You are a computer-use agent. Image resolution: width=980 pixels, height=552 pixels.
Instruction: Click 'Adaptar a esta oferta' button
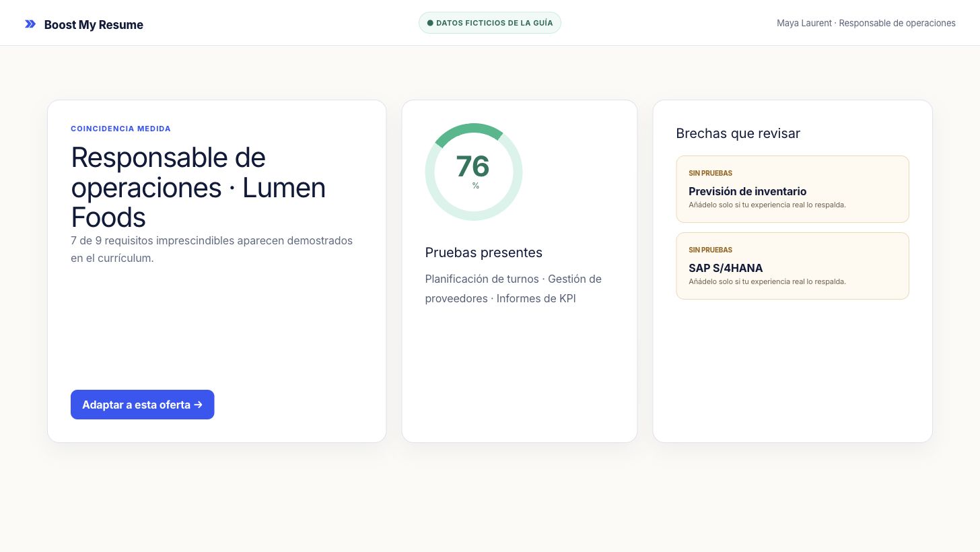pos(143,405)
